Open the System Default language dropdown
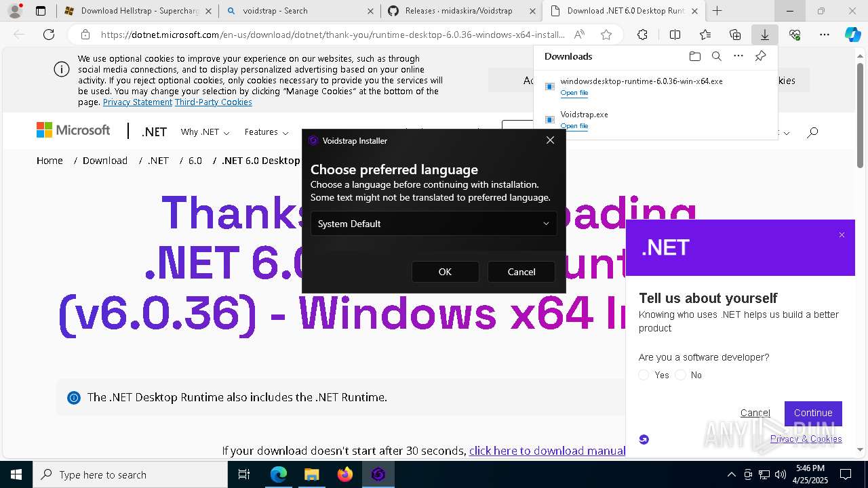The height and width of the screenshot is (488, 868). (433, 224)
